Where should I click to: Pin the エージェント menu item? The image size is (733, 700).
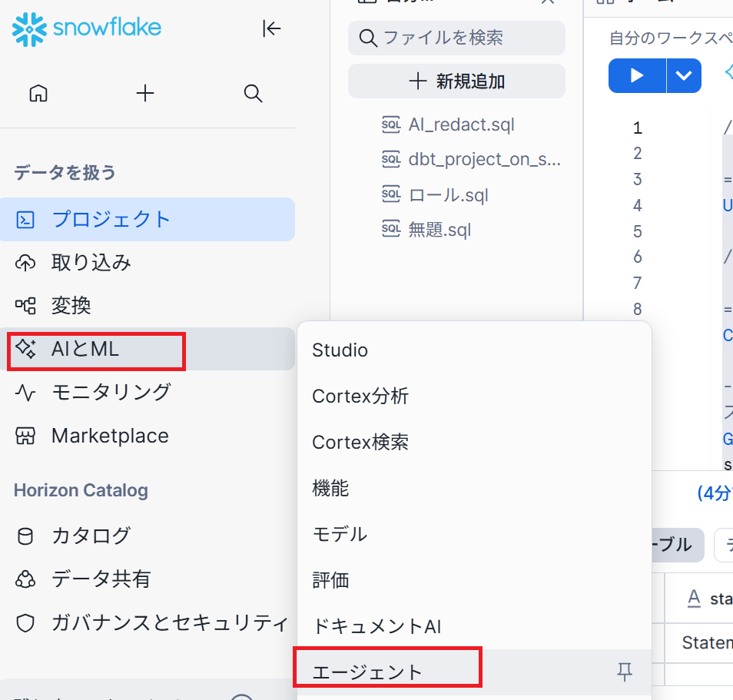(625, 672)
